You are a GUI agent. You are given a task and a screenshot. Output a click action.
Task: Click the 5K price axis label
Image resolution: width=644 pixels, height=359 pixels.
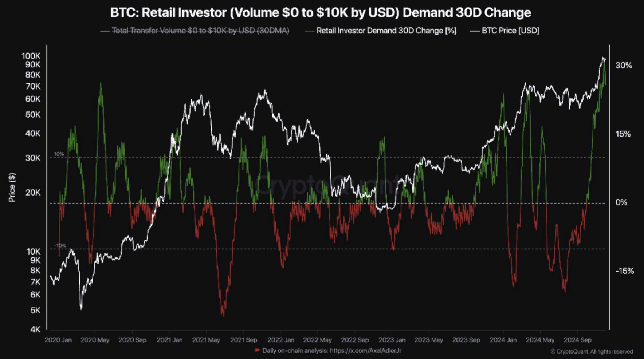[35, 310]
